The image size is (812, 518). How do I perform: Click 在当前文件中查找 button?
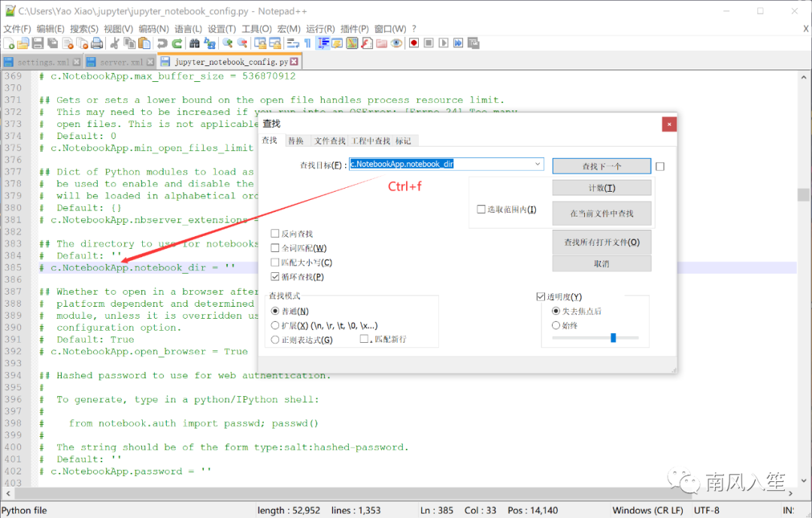point(601,214)
